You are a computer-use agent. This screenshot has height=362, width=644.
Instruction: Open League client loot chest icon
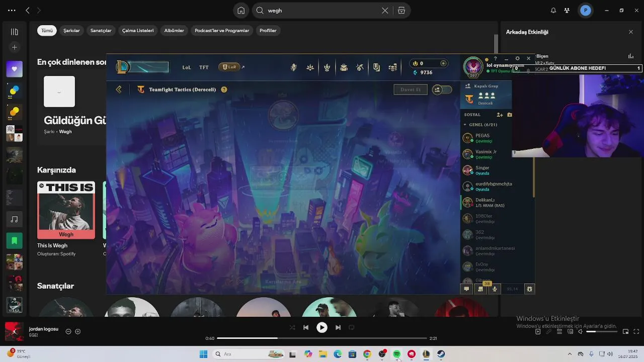tap(344, 67)
